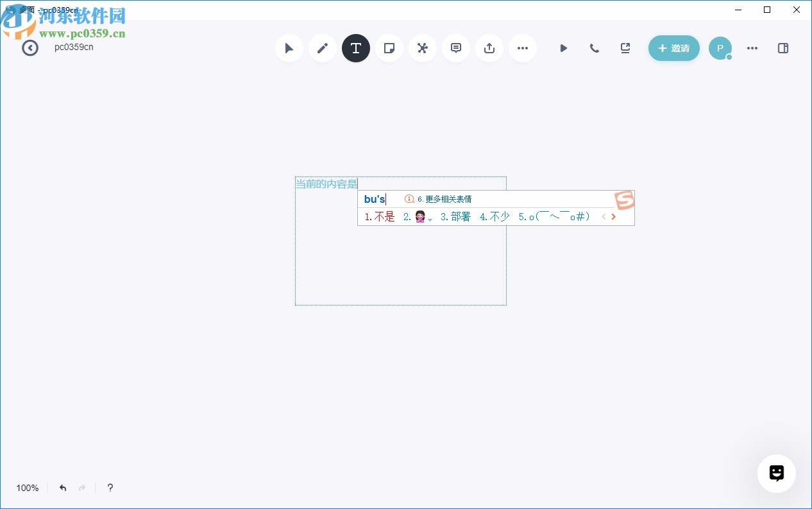This screenshot has height=509, width=812.
Task: Open the top-right more options menu
Action: (752, 48)
